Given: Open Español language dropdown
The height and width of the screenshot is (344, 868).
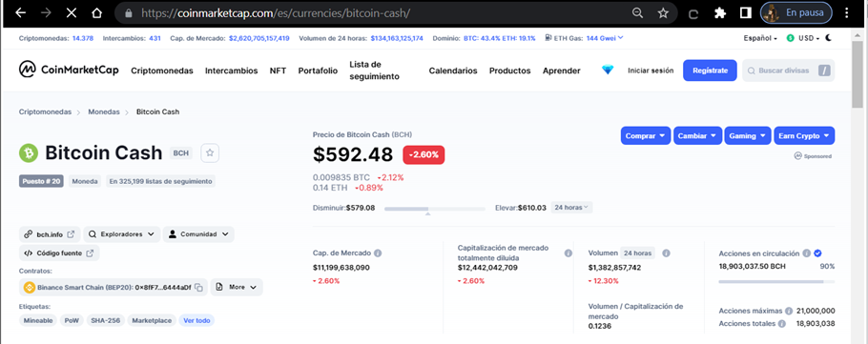Looking at the screenshot, I should click(761, 38).
